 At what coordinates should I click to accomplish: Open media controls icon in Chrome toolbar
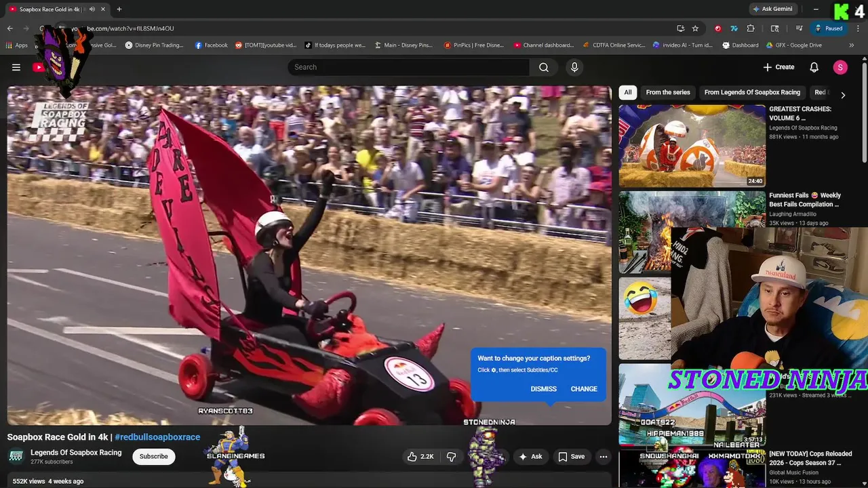tap(800, 28)
